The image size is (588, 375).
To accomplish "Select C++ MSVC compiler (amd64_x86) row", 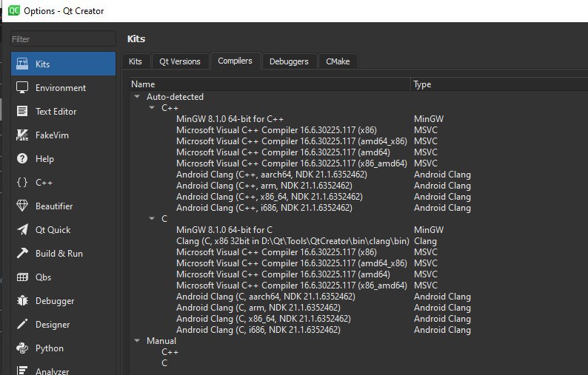I will tap(291, 141).
